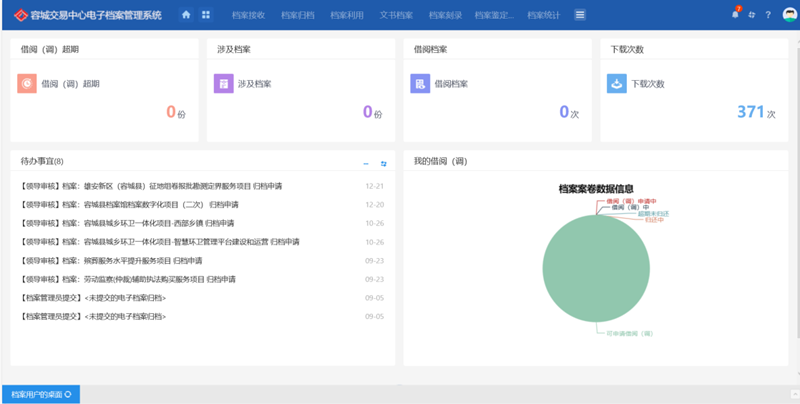Open the 档案接收 menu

click(248, 15)
